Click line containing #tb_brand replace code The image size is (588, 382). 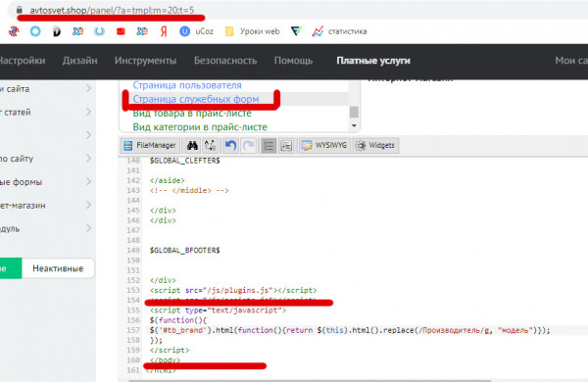350,330
